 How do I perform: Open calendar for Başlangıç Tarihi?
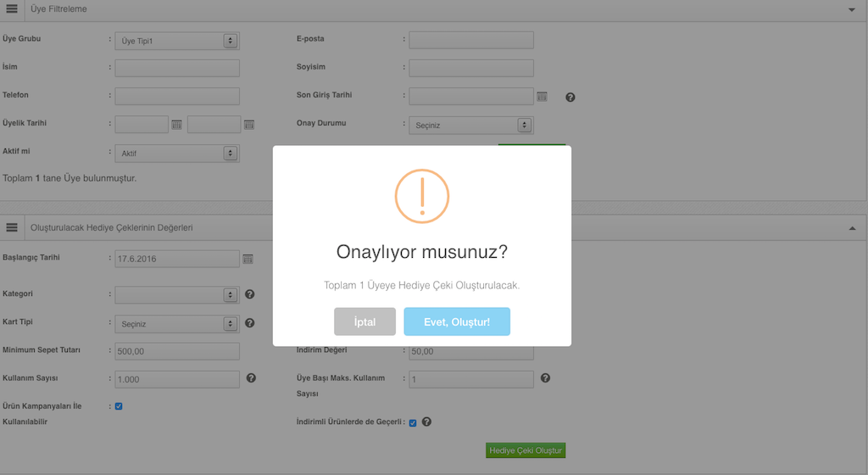pyautogui.click(x=248, y=259)
